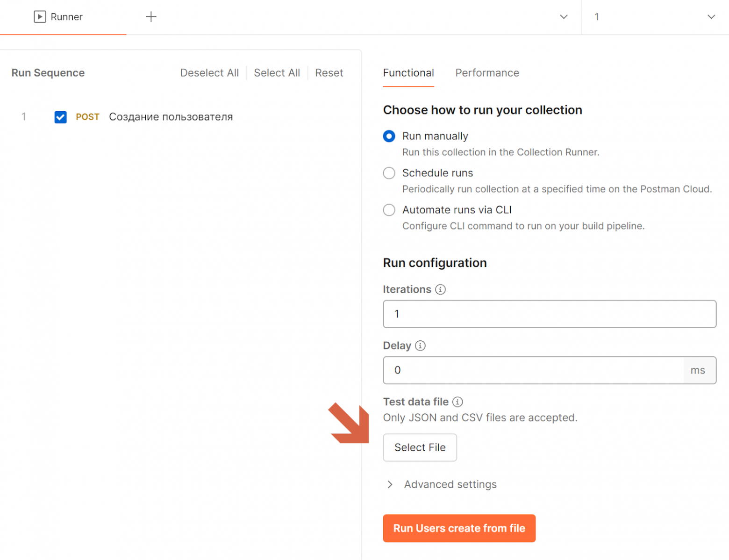Open a new tab with plus icon
Viewport: 729px width, 560px height.
pyautogui.click(x=151, y=17)
